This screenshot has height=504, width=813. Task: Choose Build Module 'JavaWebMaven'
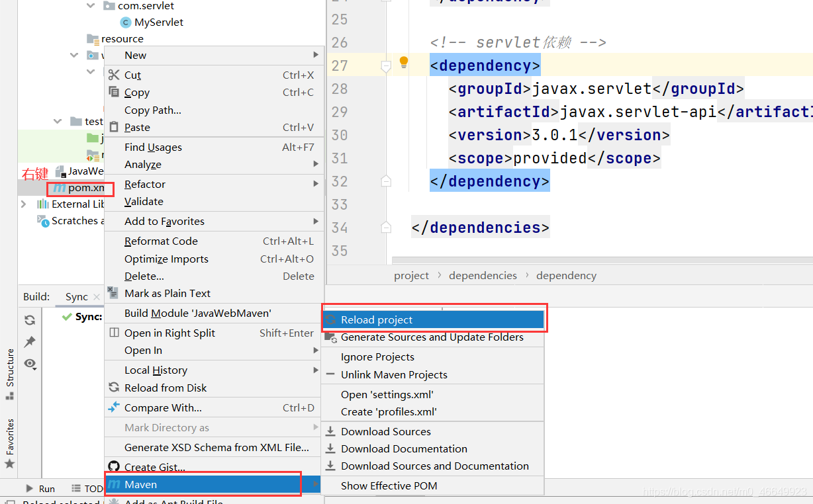tap(215, 313)
